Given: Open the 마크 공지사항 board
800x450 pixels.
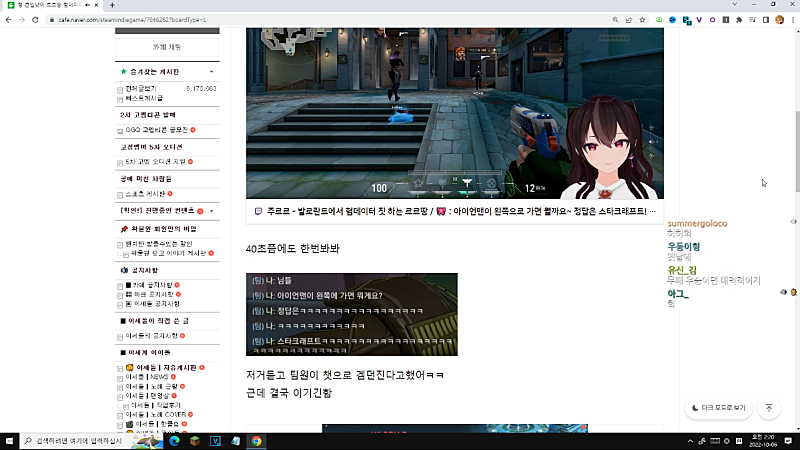Looking at the screenshot, I should (149, 294).
